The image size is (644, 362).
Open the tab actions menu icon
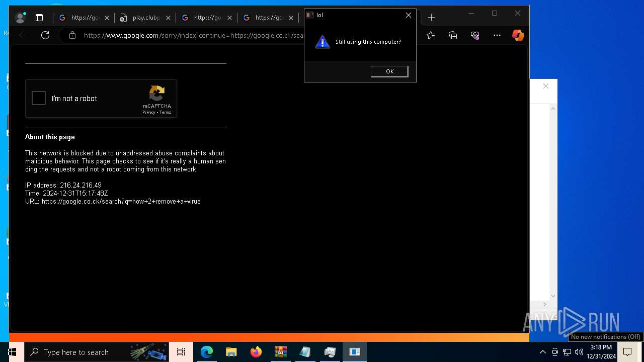[39, 18]
